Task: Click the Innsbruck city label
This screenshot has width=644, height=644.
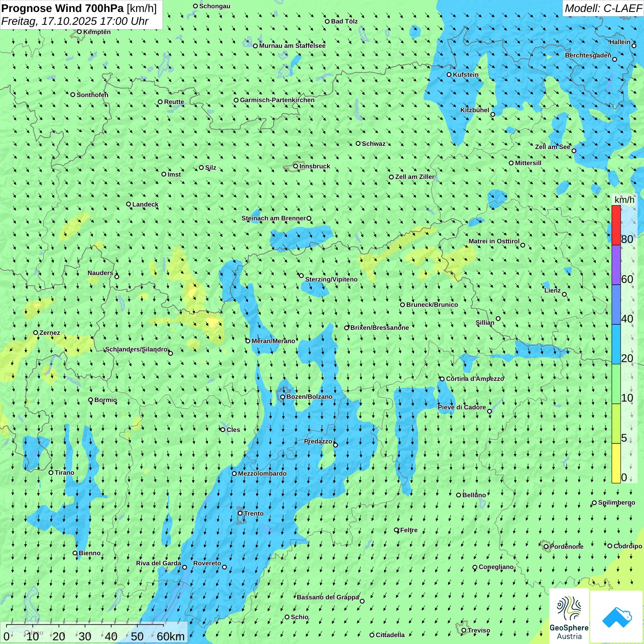Action: (x=315, y=166)
